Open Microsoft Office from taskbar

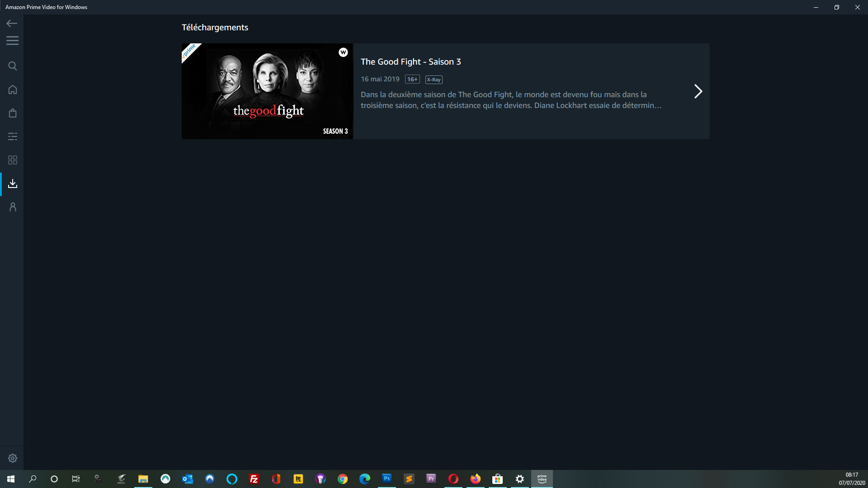pos(276,479)
